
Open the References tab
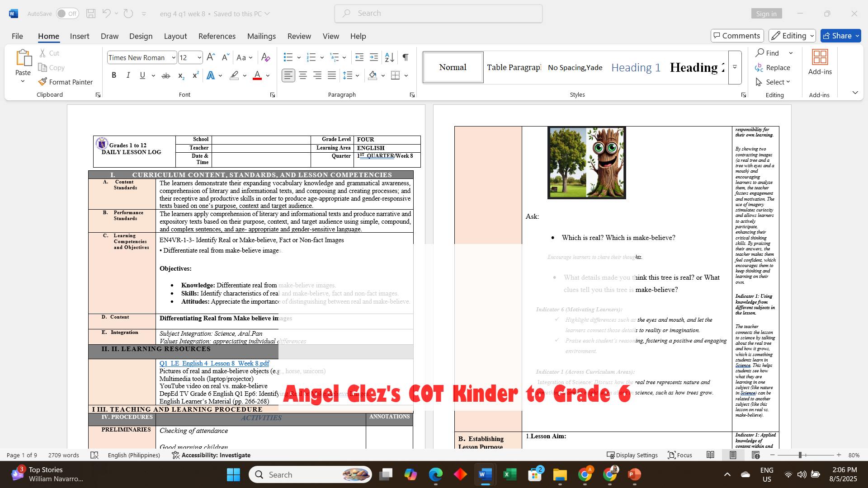tap(217, 36)
